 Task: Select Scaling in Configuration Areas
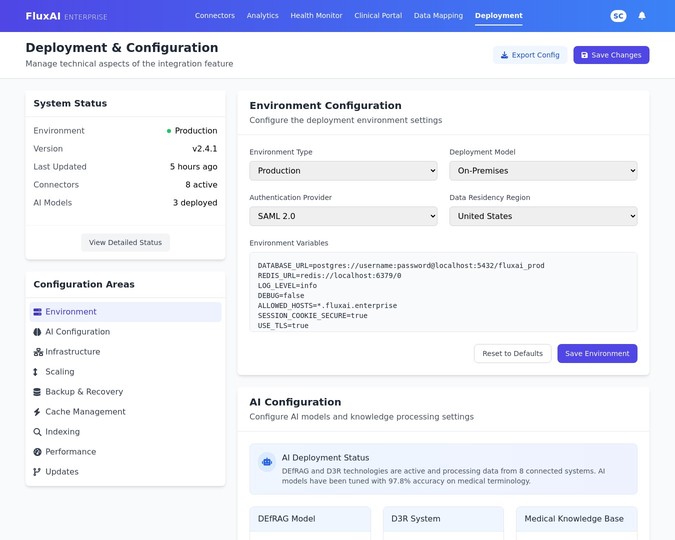(x=125, y=372)
